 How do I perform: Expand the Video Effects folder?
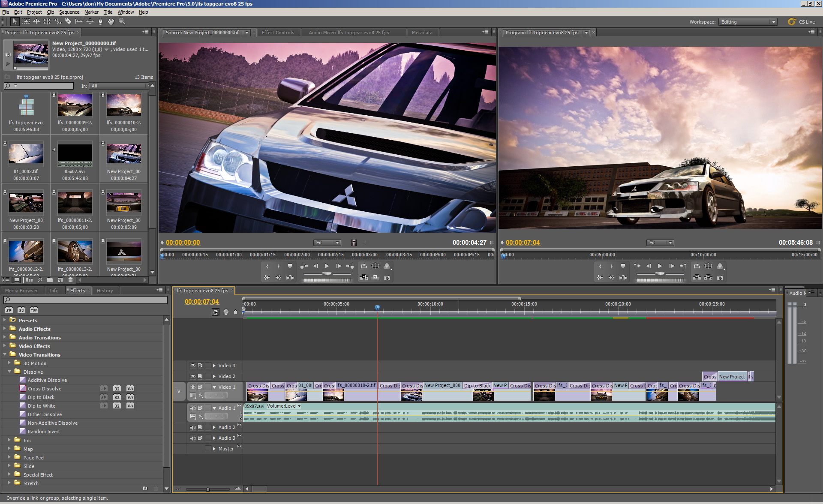click(5, 346)
